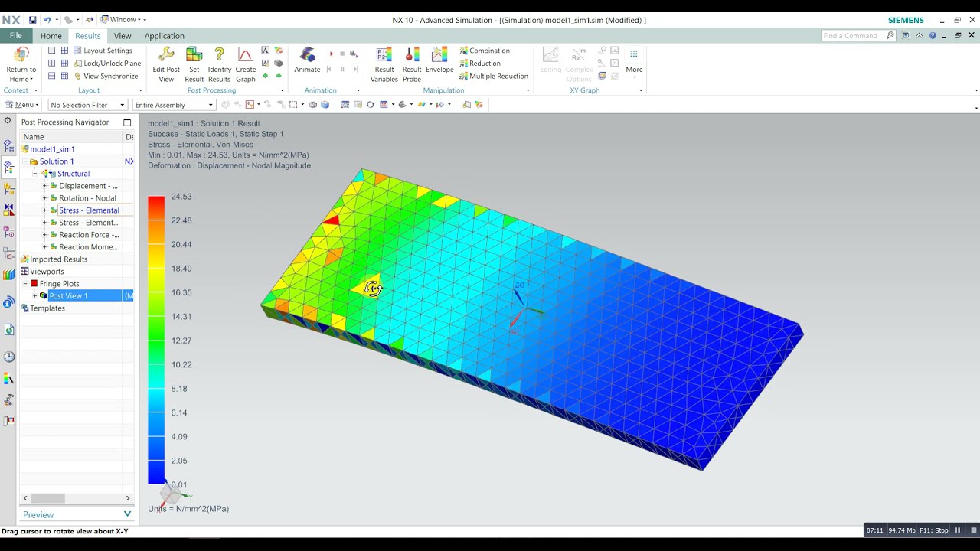Switch to the Results tab
980x551 pixels.
coord(87,36)
